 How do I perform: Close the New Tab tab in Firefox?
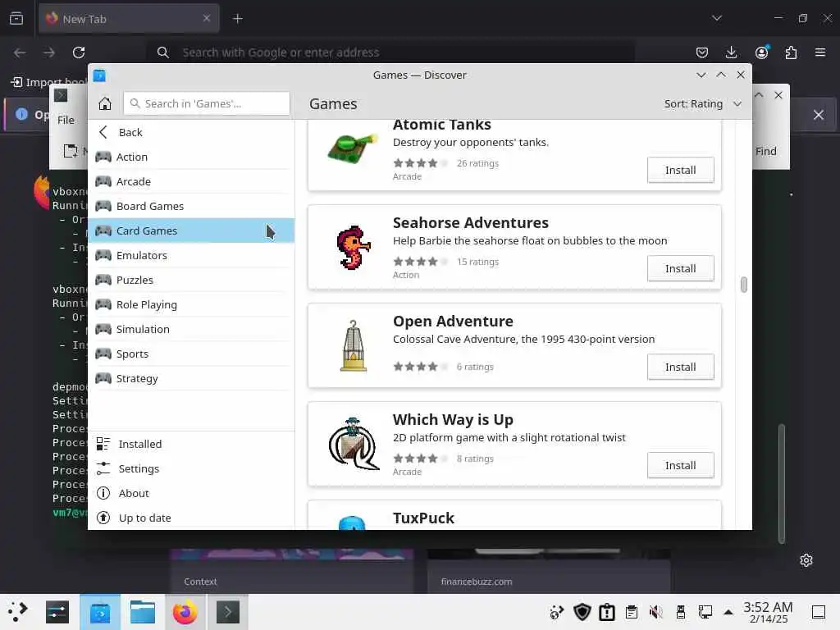tap(207, 18)
